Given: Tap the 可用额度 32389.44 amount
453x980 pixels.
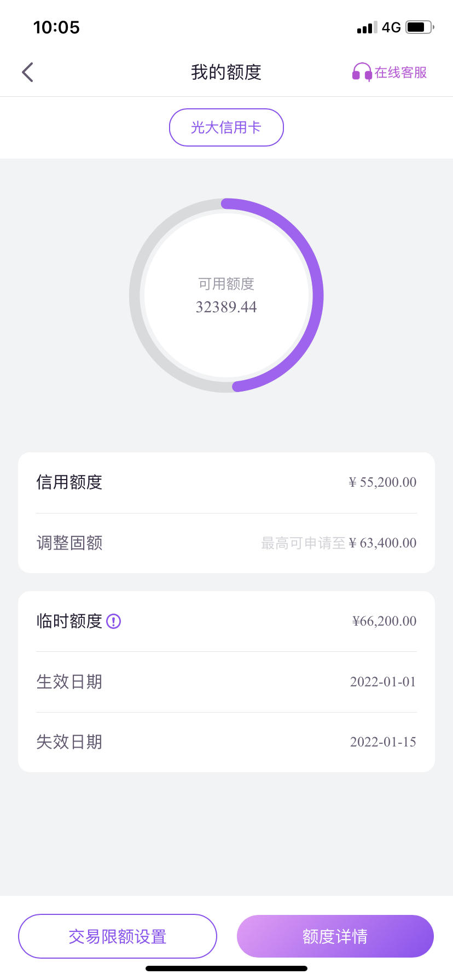Looking at the screenshot, I should point(226,307).
